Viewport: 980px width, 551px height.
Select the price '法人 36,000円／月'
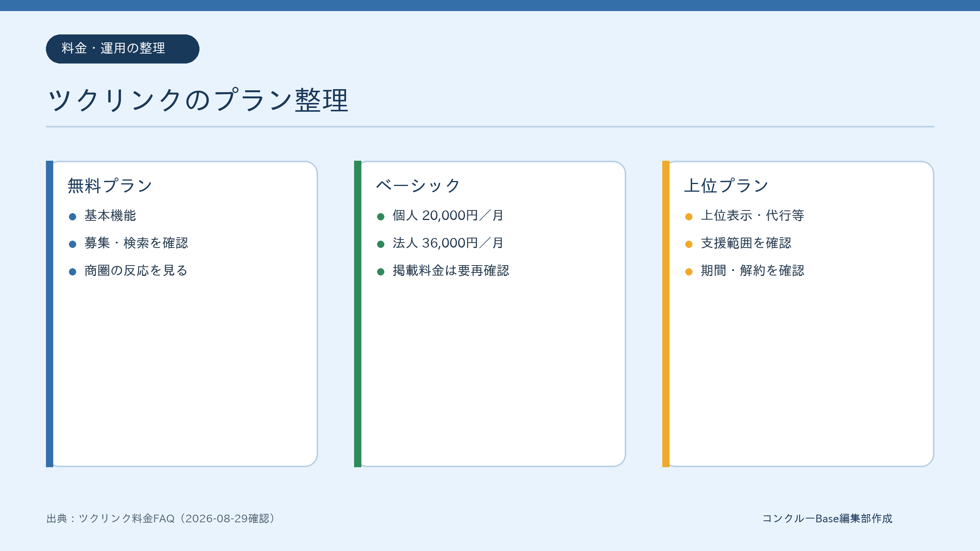(x=448, y=243)
